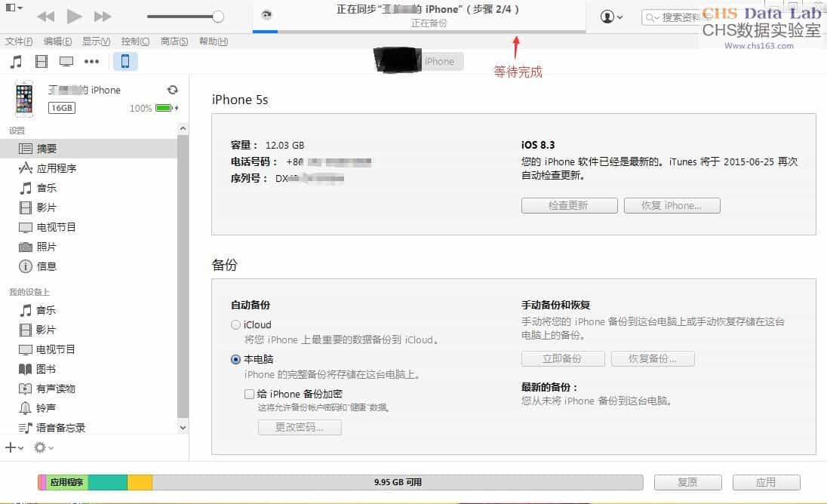Click the 更改密码 button
The height and width of the screenshot is (504, 827).
tap(300, 428)
